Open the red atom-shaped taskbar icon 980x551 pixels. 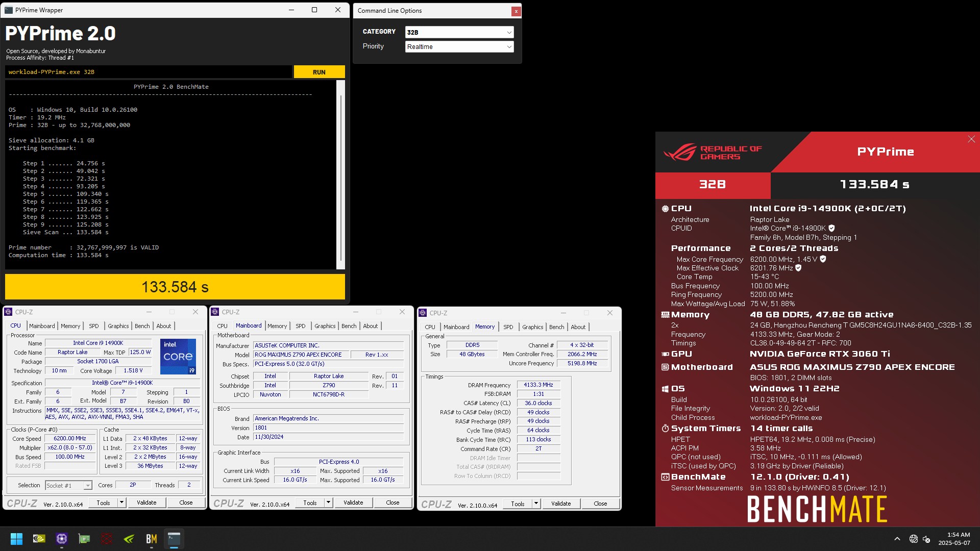coord(107,539)
